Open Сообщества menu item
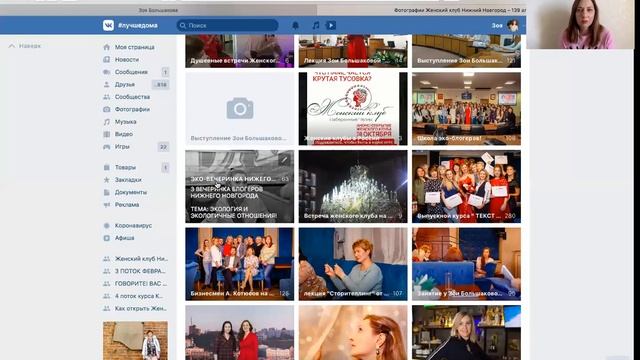The height and width of the screenshot is (360, 640). (x=132, y=97)
